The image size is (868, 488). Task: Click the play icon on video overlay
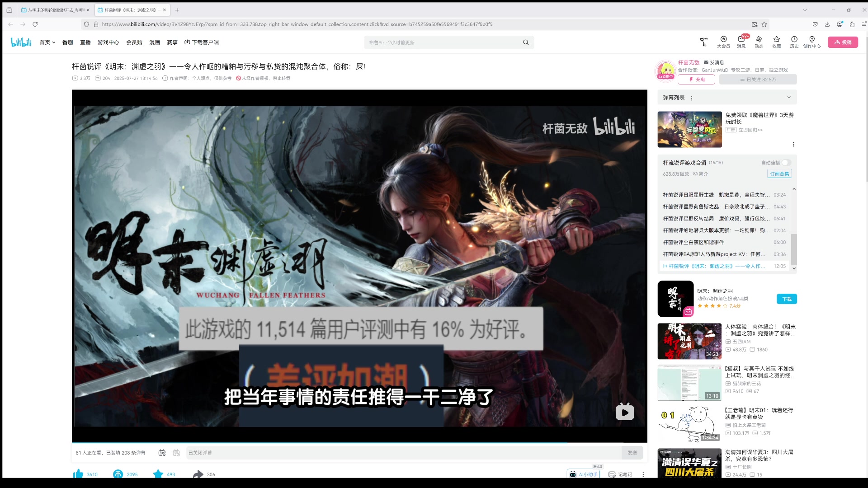pyautogui.click(x=625, y=412)
